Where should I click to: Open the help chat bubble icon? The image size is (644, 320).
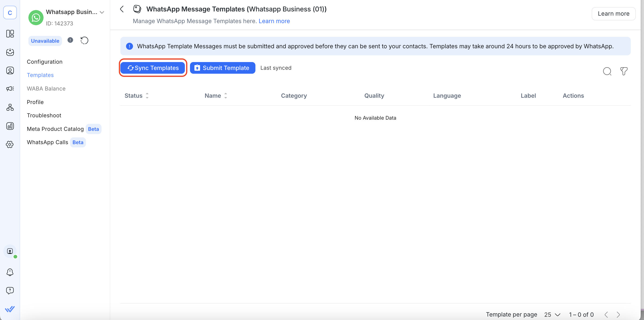[10, 290]
